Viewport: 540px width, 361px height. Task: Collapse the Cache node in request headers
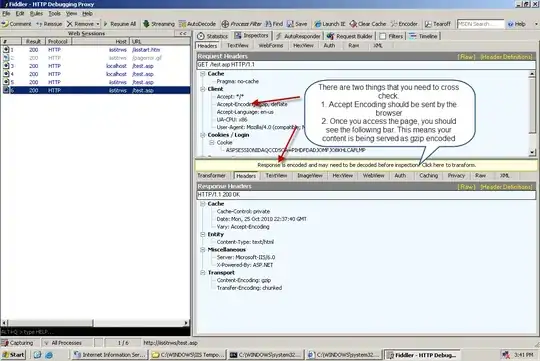[203, 74]
